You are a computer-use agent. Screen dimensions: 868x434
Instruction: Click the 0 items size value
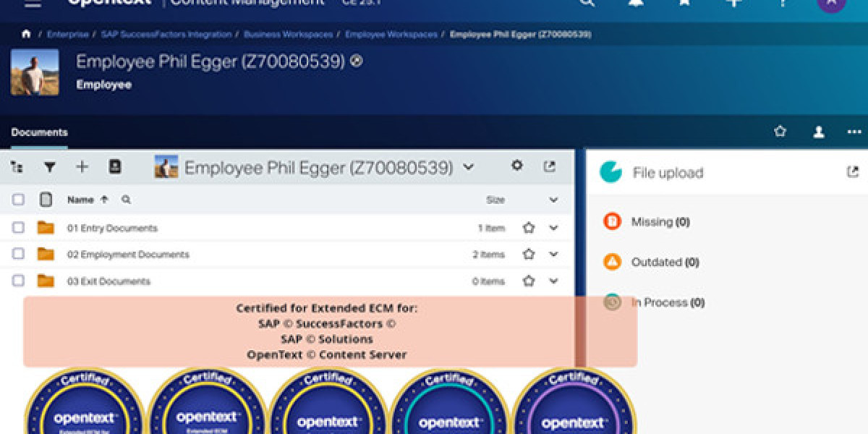click(x=489, y=281)
